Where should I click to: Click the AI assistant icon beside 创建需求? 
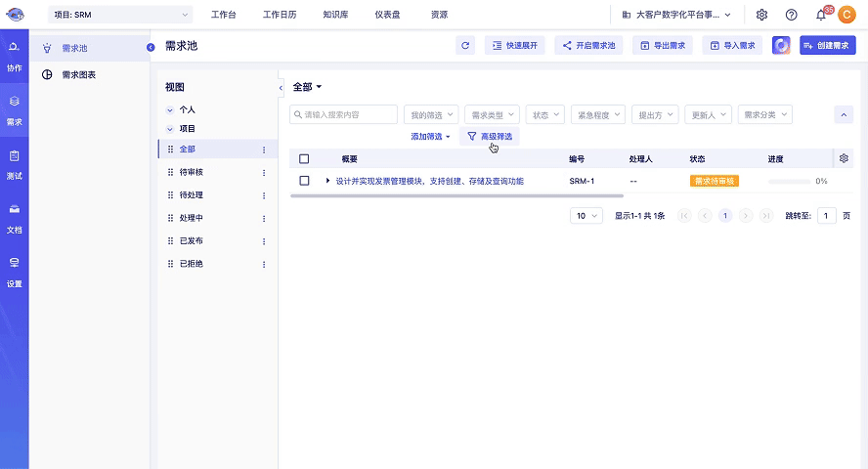tap(781, 46)
